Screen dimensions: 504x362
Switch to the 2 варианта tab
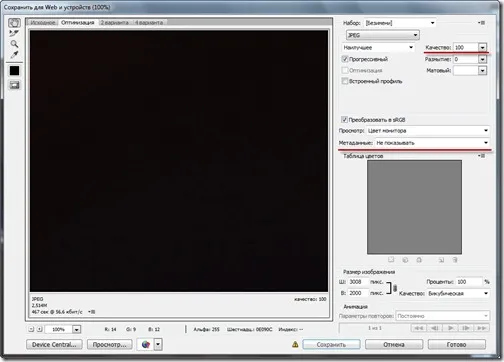click(x=115, y=23)
